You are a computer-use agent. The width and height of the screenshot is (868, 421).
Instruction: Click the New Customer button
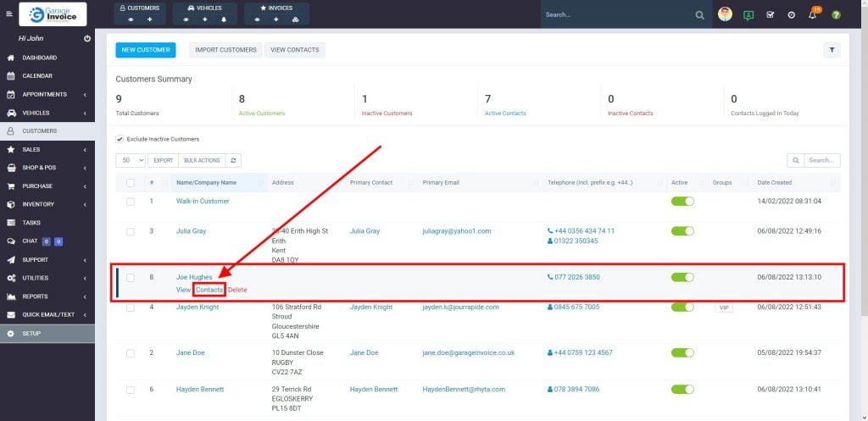(x=146, y=50)
